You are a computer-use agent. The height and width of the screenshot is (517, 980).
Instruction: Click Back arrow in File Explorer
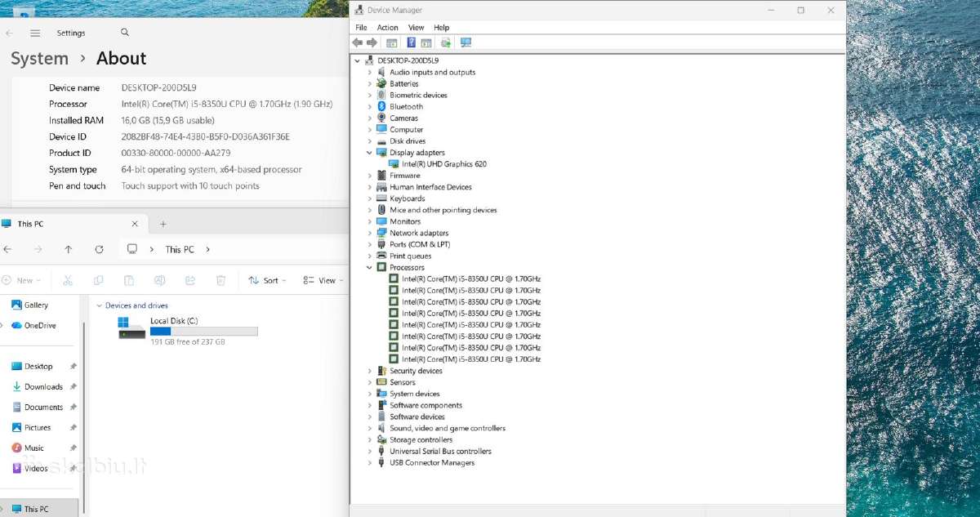7,249
